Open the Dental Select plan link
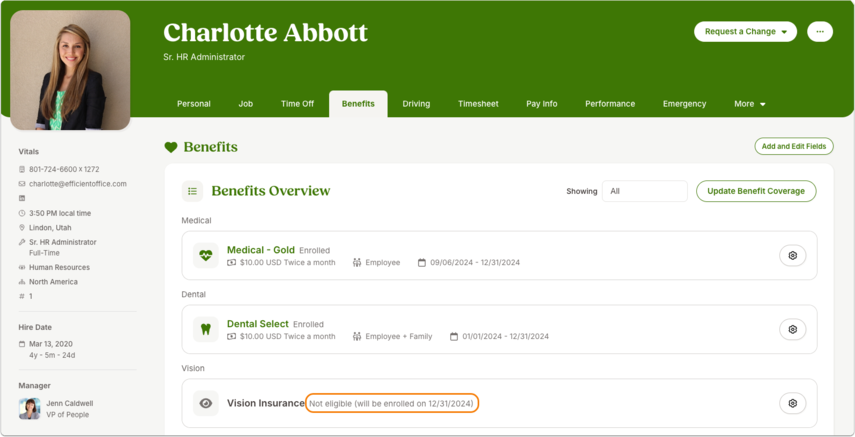The width and height of the screenshot is (855, 437). click(257, 324)
